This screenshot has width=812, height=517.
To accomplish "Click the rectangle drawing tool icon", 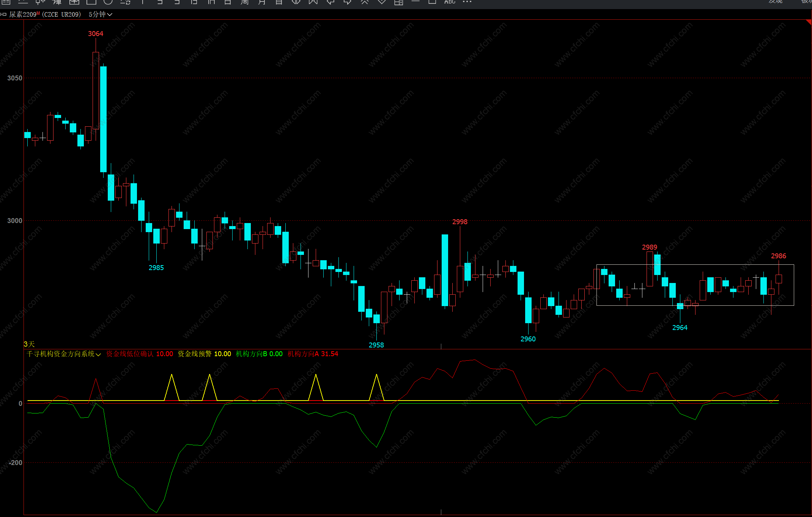I will pyautogui.click(x=91, y=2).
